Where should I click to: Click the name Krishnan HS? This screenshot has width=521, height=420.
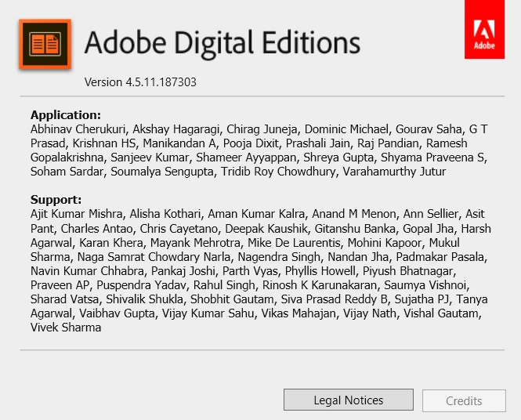click(x=104, y=143)
